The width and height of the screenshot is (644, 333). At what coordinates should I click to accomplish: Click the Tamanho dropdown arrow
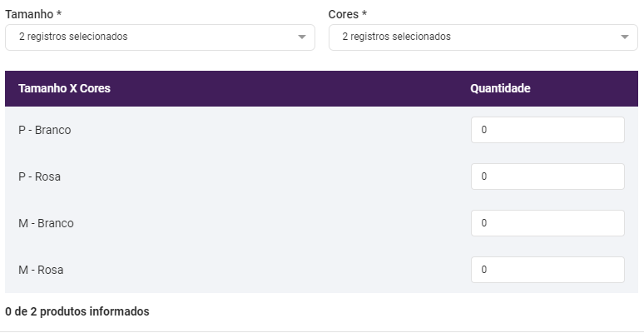pyautogui.click(x=302, y=37)
